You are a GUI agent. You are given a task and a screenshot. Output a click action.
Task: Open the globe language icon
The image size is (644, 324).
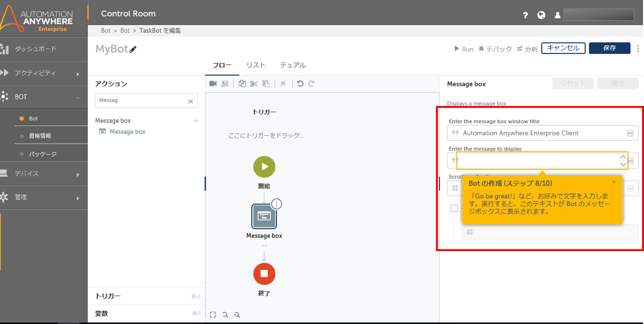click(x=541, y=15)
